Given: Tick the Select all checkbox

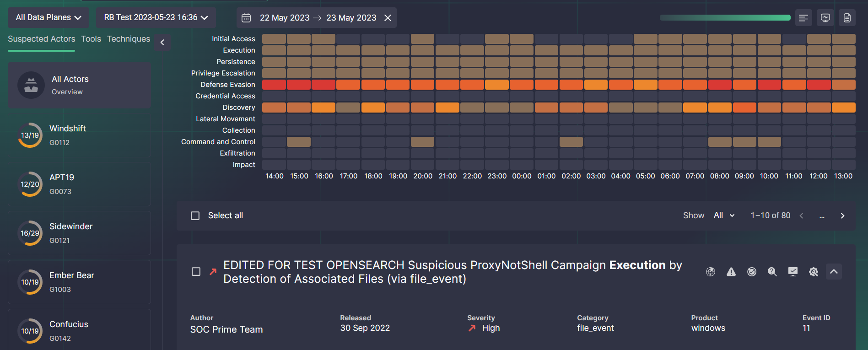Looking at the screenshot, I should [195, 215].
